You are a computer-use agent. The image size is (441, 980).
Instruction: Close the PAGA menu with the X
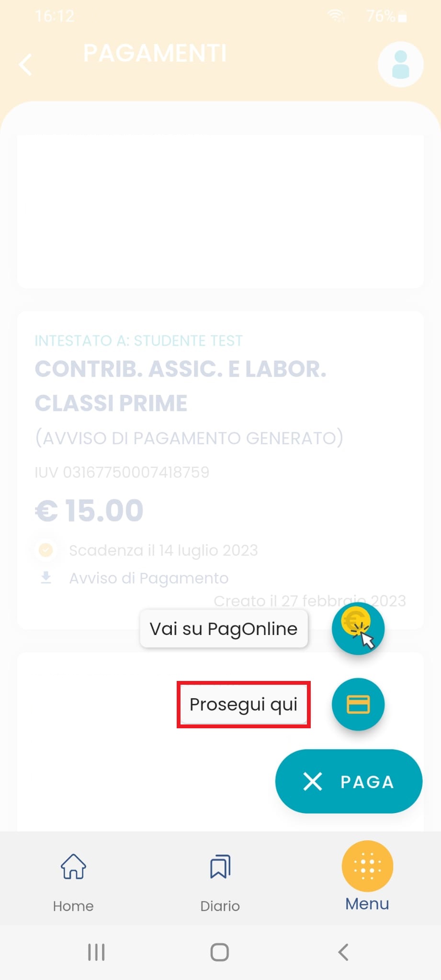pos(313,781)
